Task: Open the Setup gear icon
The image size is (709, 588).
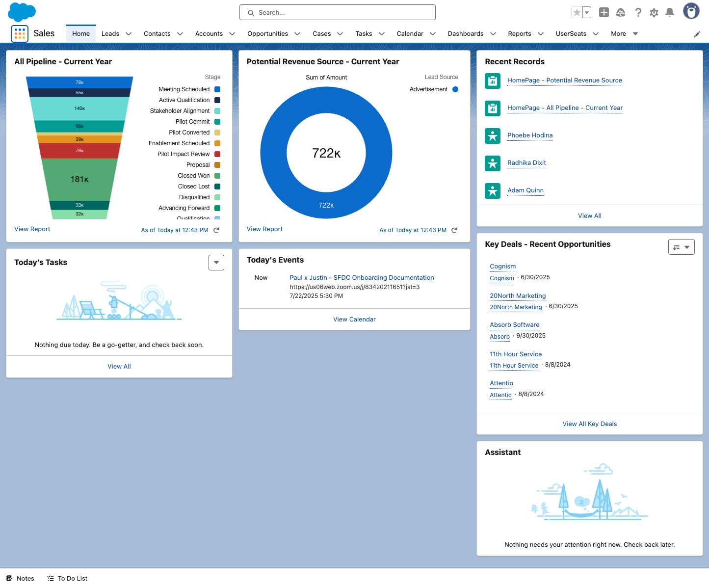Action: (x=654, y=13)
